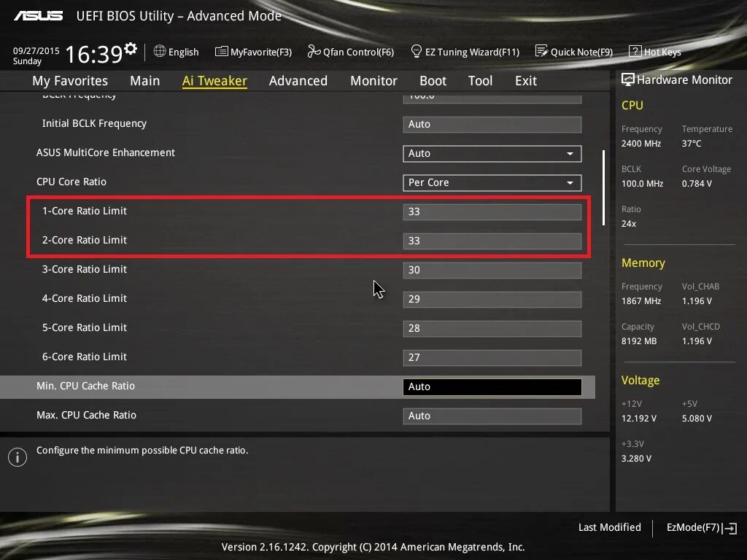747x560 pixels.
Task: Go to the Advanced tab
Action: [298, 81]
